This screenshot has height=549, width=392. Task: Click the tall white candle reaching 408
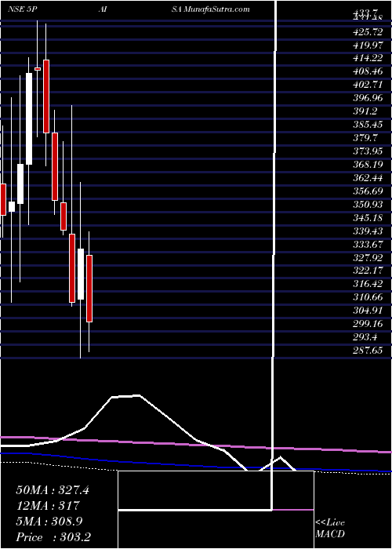click(29, 118)
